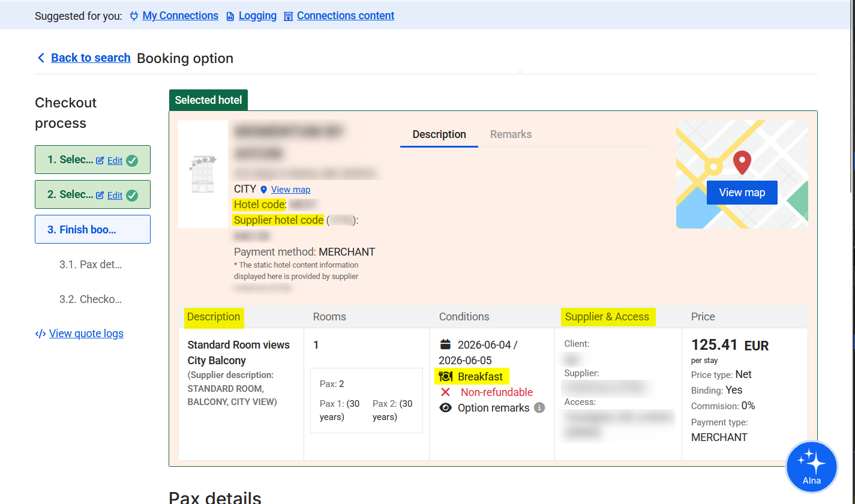Image resolution: width=855 pixels, height=504 pixels.
Task: Open View quote logs link
Action: pos(86,334)
